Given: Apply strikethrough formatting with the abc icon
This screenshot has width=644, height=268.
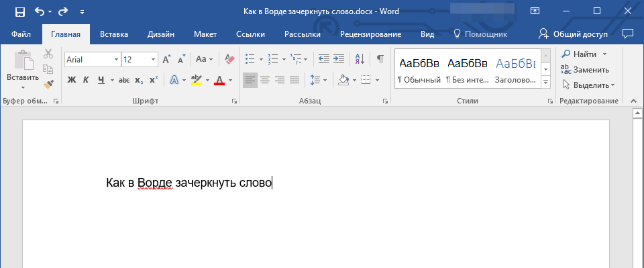Looking at the screenshot, I should click(124, 80).
